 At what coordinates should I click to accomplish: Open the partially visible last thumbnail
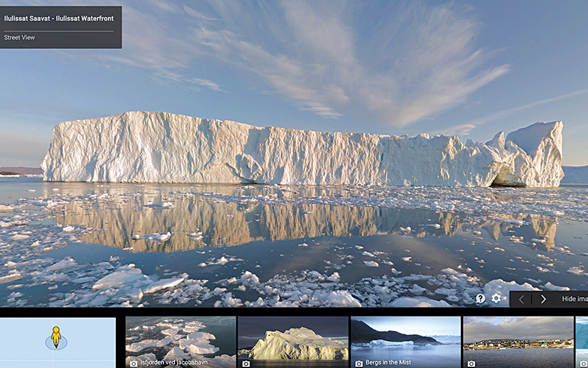pos(582,340)
